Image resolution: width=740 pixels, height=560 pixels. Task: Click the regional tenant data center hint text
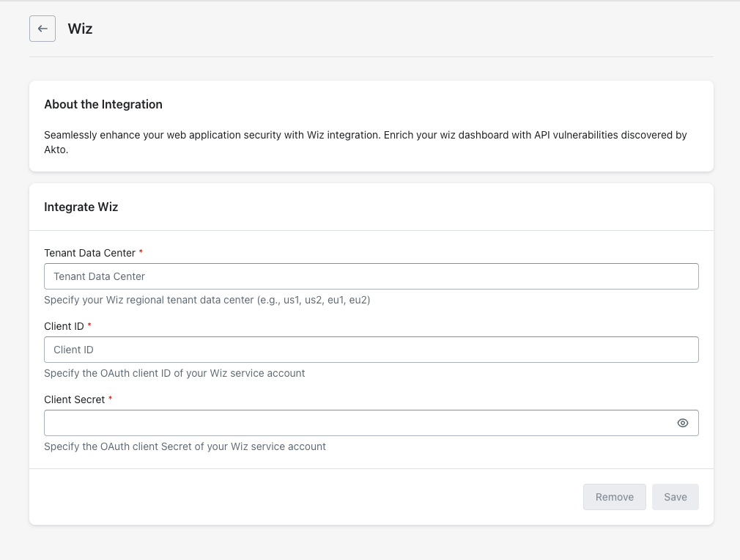(207, 300)
